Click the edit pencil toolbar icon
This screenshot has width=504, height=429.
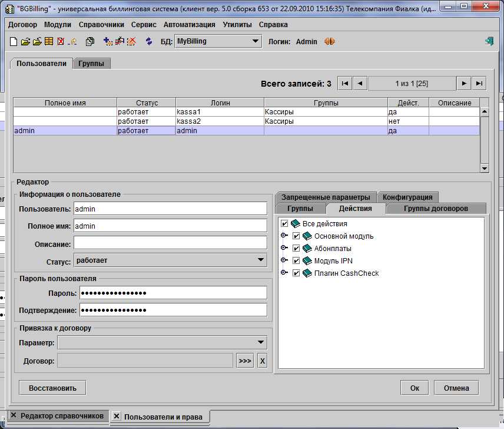click(x=120, y=41)
